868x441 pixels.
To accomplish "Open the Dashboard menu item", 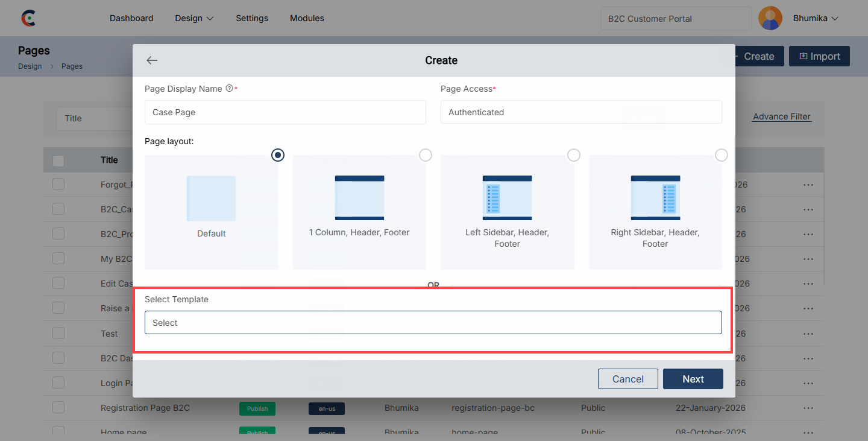I will click(131, 18).
